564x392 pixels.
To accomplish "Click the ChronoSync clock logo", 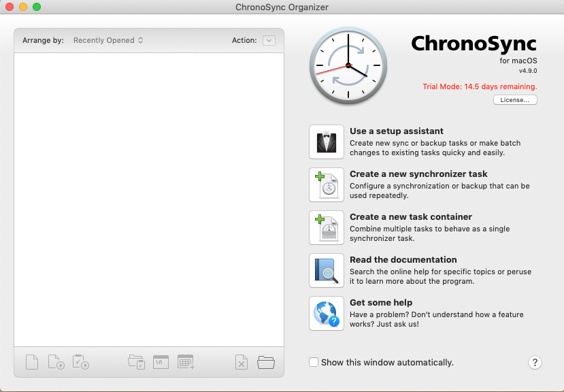I will tap(348, 65).
